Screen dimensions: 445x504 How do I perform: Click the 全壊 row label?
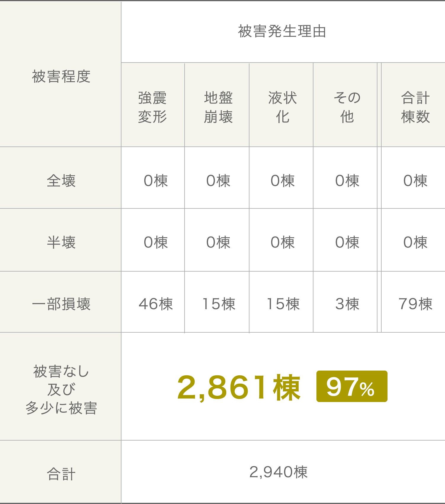click(x=60, y=178)
